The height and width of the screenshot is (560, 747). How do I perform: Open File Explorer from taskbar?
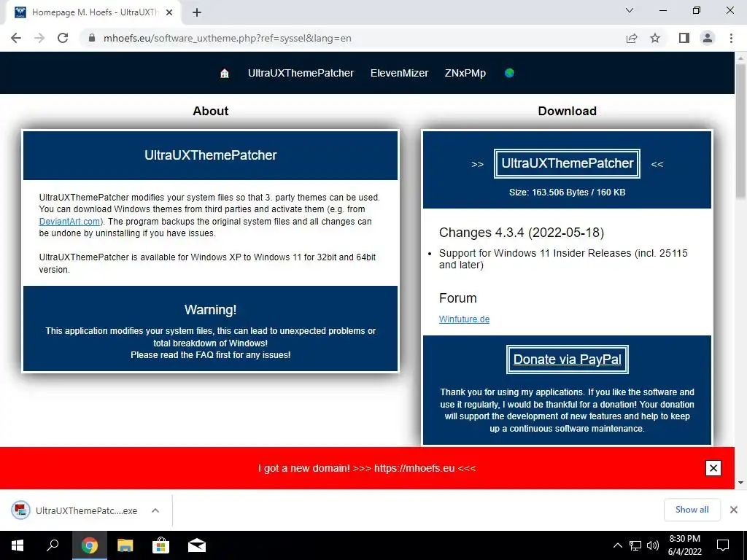(x=125, y=545)
